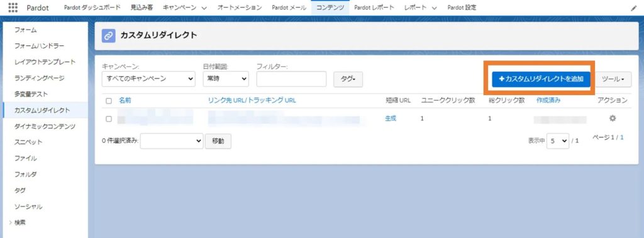Open the app launcher grid icon
Image resolution: width=644 pixels, height=238 pixels.
tap(13, 8)
